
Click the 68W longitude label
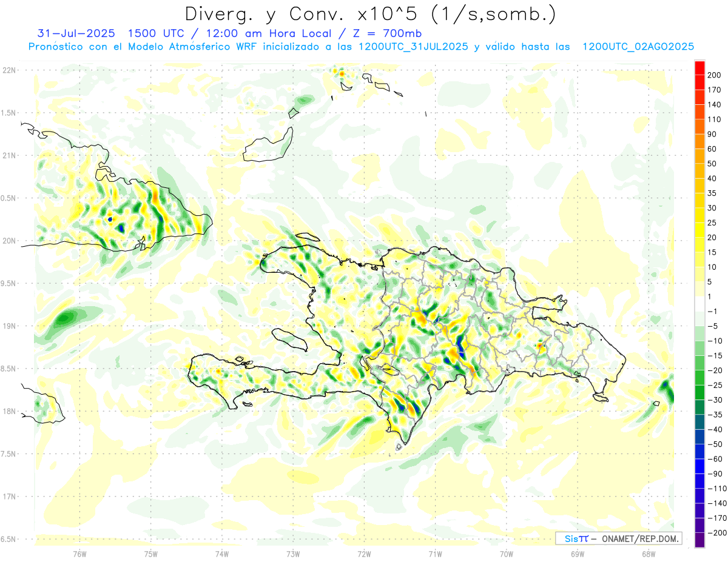tap(648, 554)
